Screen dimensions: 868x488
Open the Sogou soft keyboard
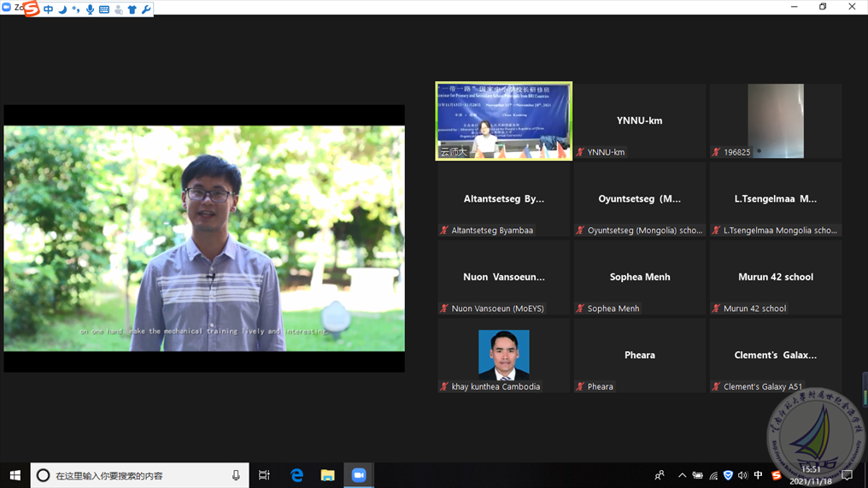coord(104,9)
